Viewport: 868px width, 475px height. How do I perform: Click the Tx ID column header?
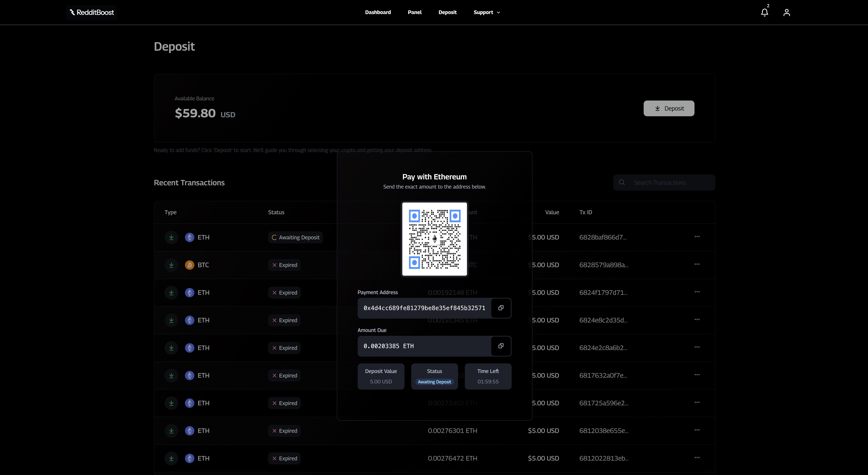586,212
